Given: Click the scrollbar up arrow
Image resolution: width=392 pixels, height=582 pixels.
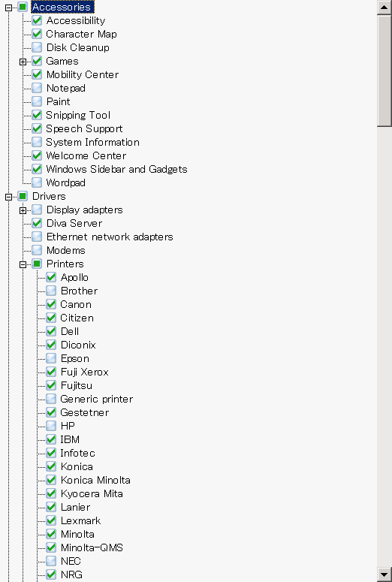Looking at the screenshot, I should tap(384, 8).
